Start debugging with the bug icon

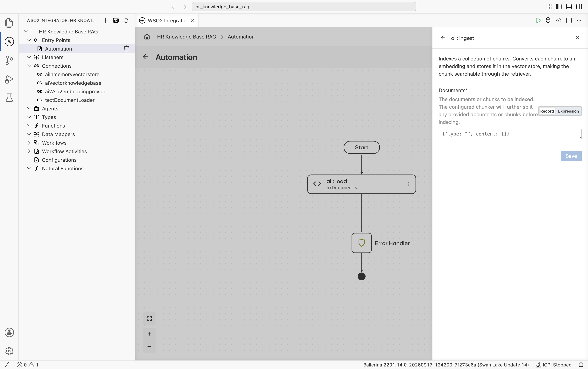pyautogui.click(x=548, y=20)
